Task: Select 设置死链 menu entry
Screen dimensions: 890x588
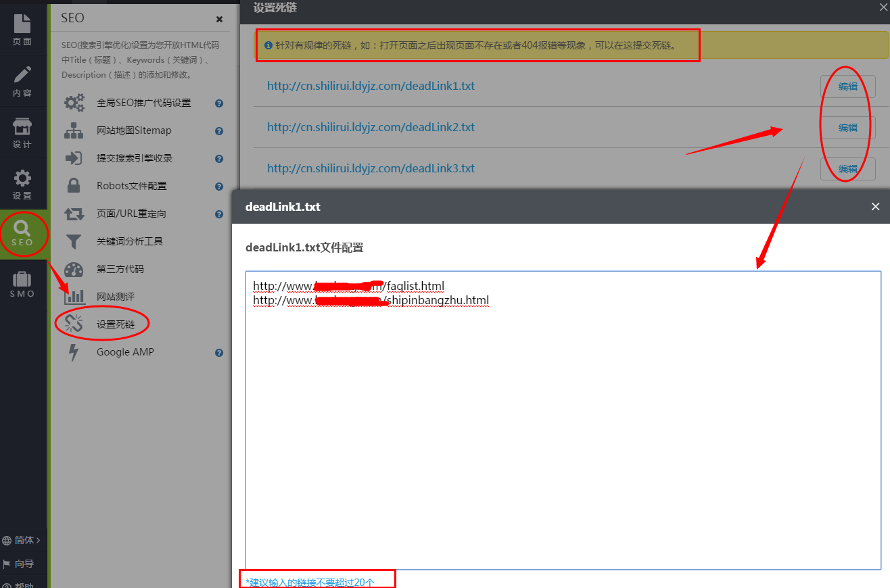Action: pyautogui.click(x=115, y=324)
